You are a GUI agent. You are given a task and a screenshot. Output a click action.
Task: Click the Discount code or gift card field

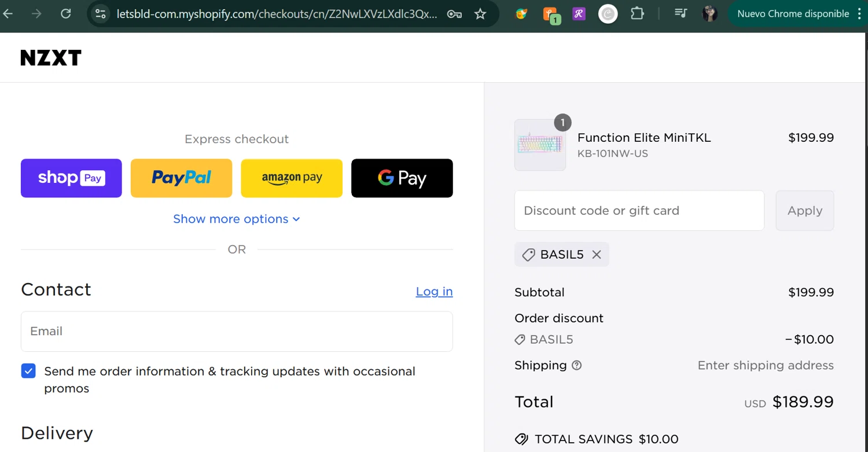coord(639,211)
